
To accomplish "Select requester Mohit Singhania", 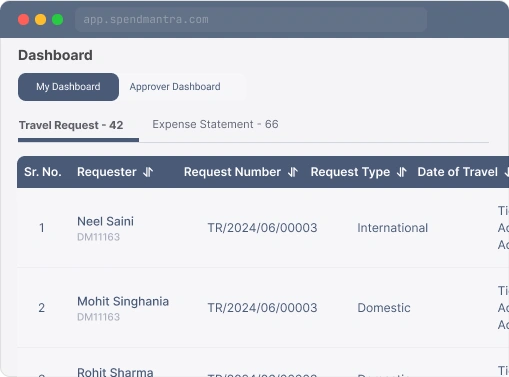I will [x=123, y=301].
